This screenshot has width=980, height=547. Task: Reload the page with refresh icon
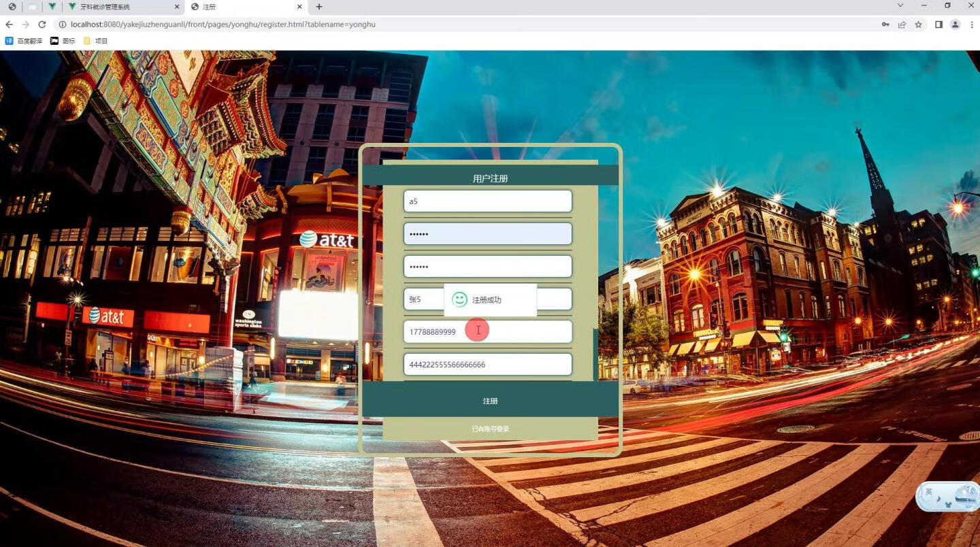42,24
